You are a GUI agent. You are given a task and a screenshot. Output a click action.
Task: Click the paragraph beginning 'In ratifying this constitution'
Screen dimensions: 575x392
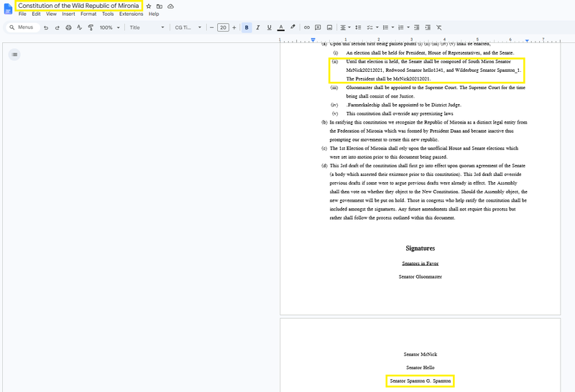pyautogui.click(x=428, y=131)
